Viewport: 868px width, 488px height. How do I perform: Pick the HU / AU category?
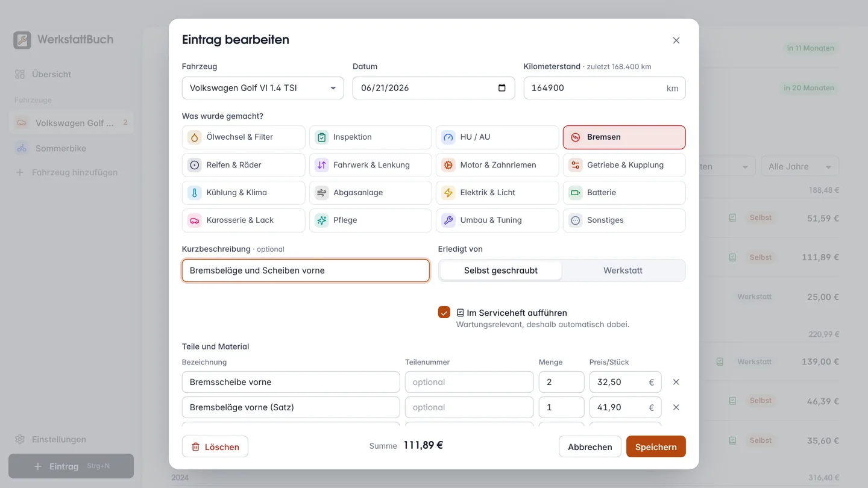coord(497,137)
